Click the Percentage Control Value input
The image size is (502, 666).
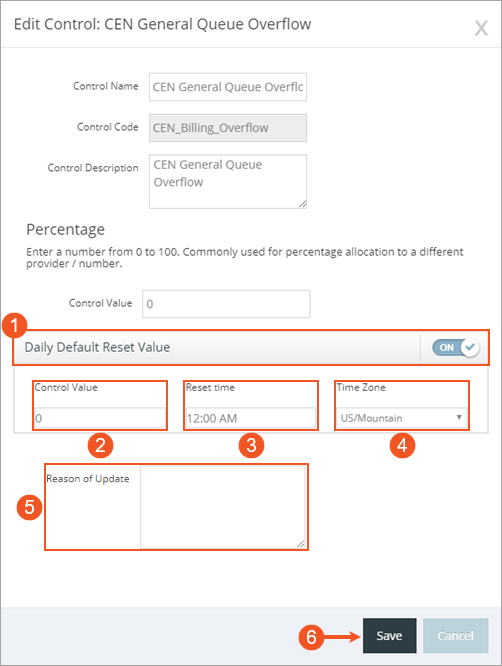coord(226,304)
